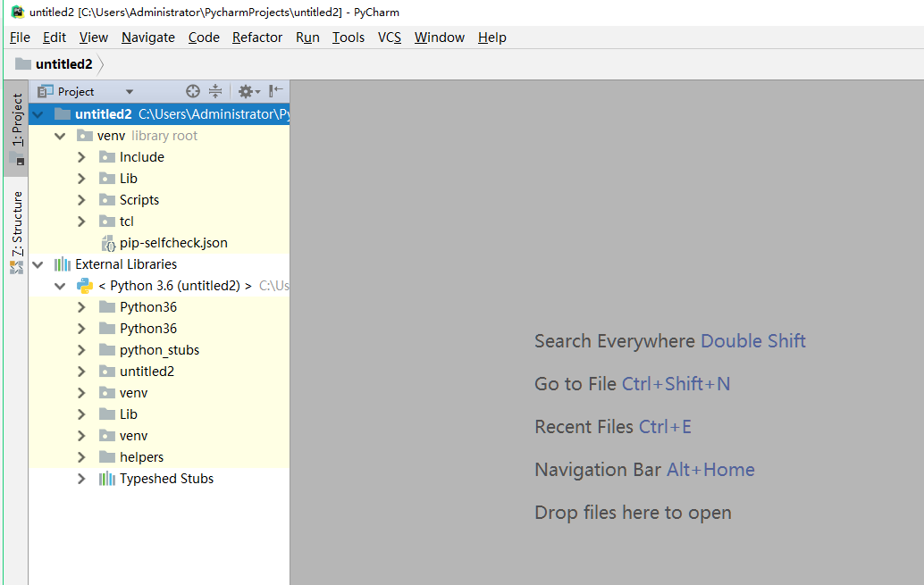Click the Structure tool window icon
This screenshot has width=924, height=585.
[16, 267]
